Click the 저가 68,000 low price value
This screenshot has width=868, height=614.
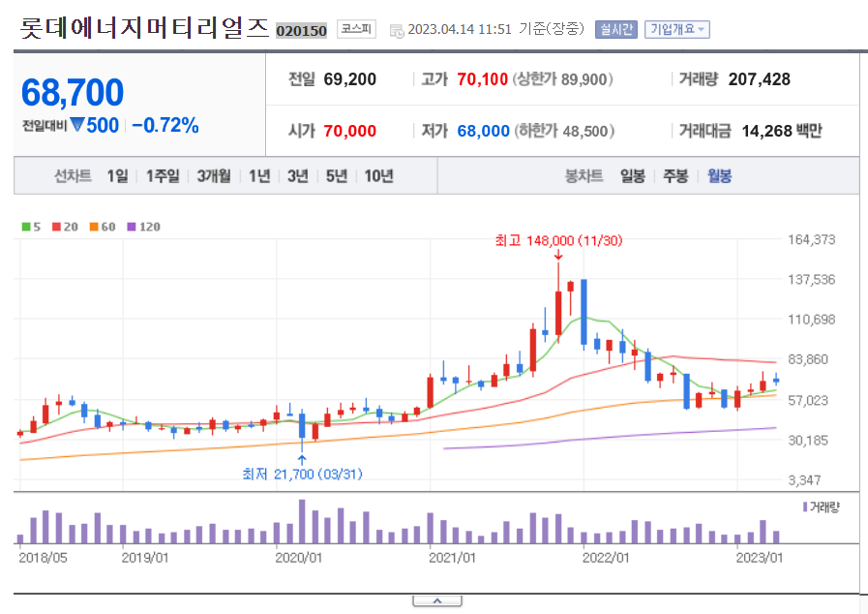483,132
